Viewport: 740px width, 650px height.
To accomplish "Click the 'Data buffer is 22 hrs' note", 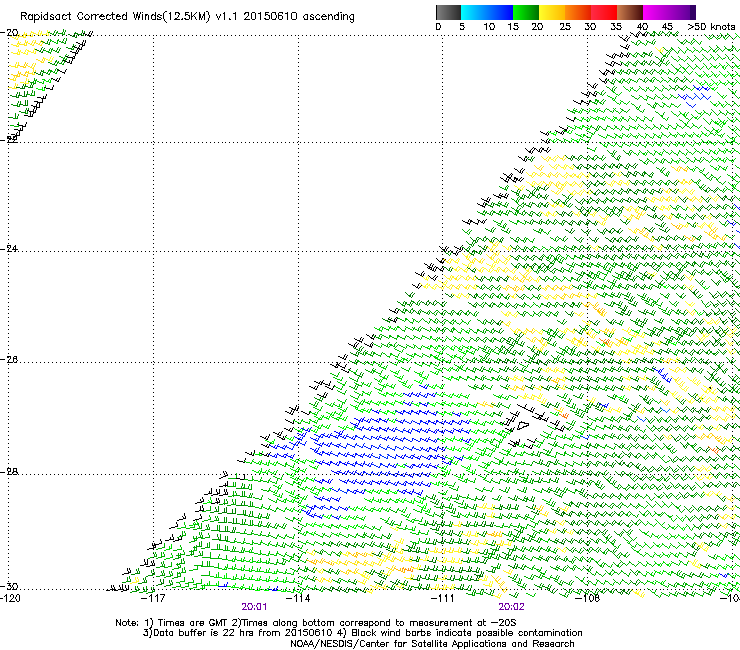I will pyautogui.click(x=241, y=633).
